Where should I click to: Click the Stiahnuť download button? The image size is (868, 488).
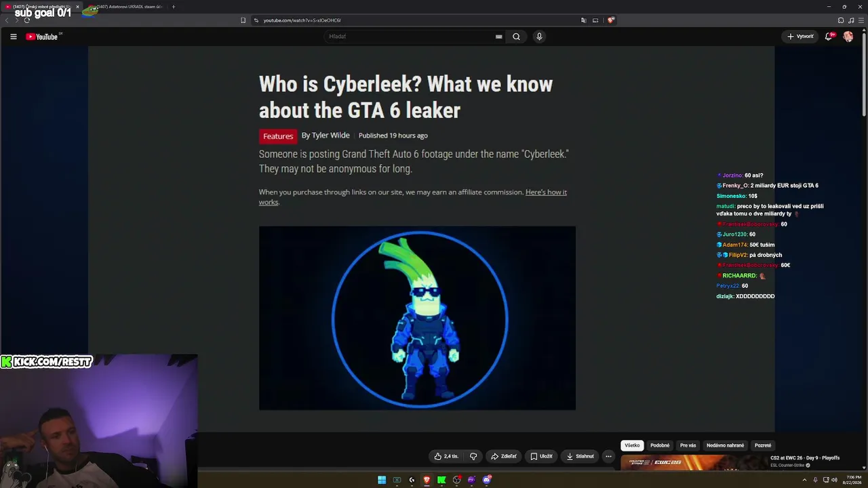click(x=580, y=456)
